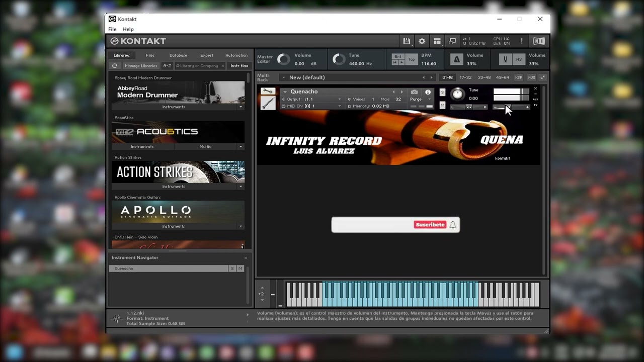Click the Tap tempo button
The height and width of the screenshot is (362, 644).
412,59
